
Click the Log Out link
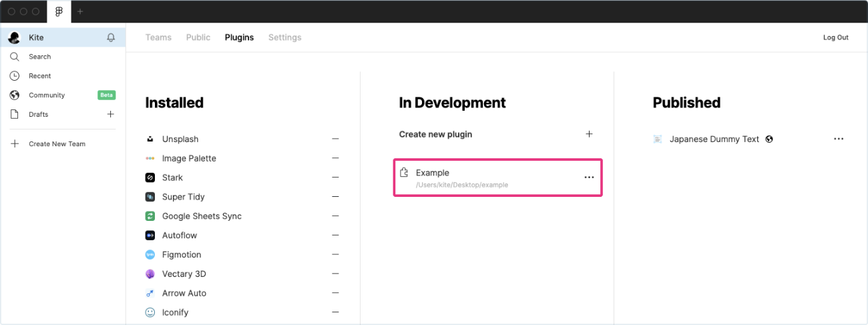[x=836, y=37]
